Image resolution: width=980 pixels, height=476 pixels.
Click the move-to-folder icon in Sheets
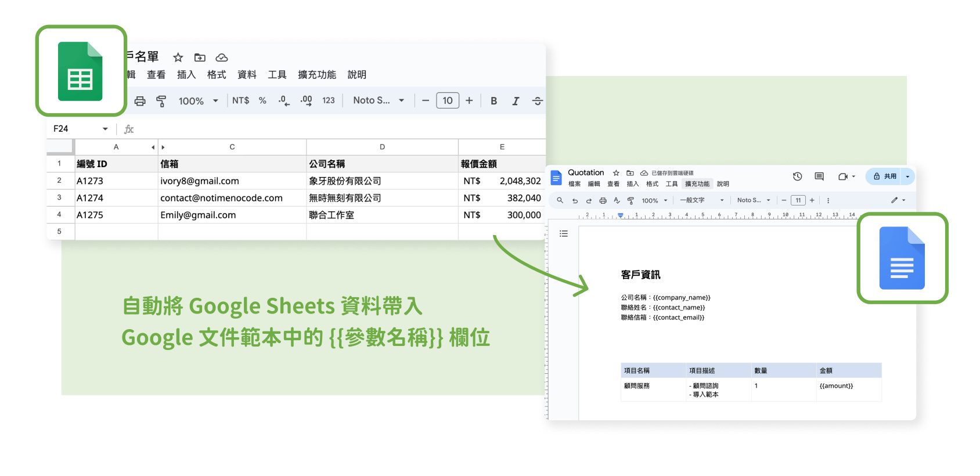200,57
